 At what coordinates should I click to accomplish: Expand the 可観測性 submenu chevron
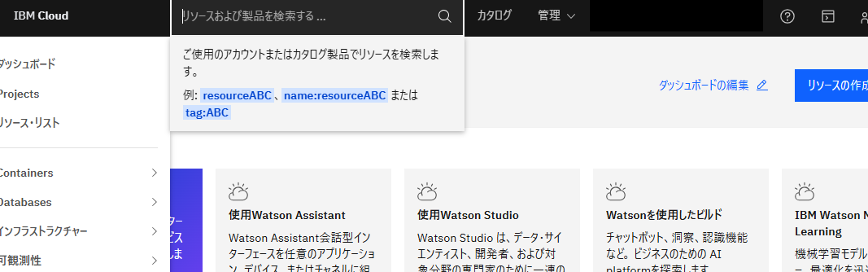(x=154, y=261)
